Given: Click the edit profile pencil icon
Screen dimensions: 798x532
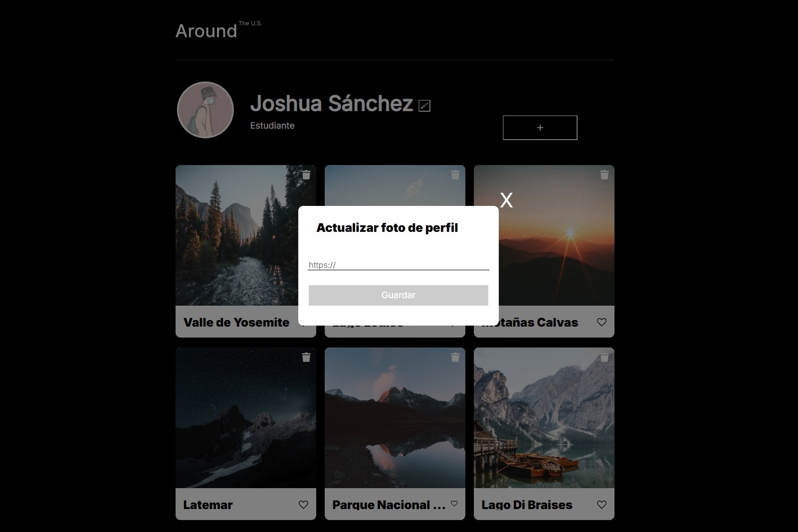Looking at the screenshot, I should point(424,106).
